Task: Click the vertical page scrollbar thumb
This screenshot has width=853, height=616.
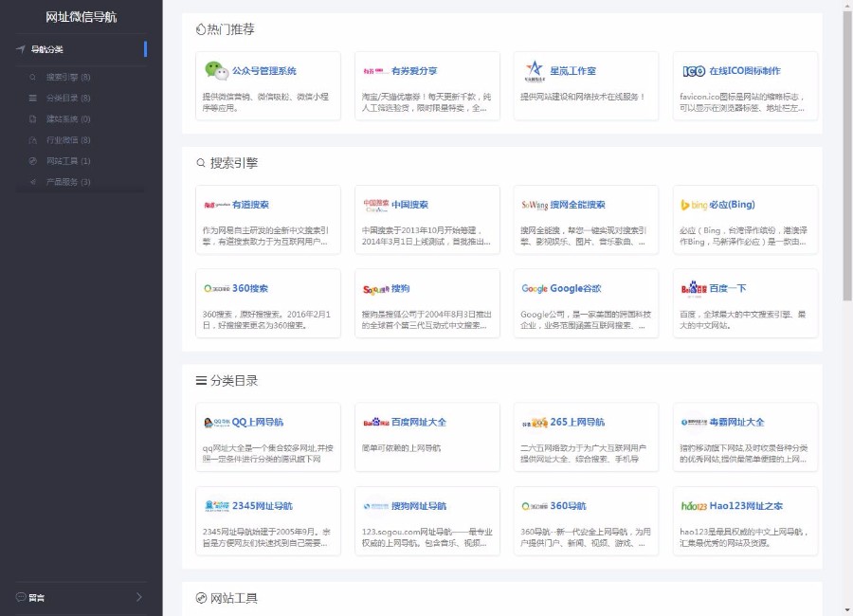Action: click(847, 155)
